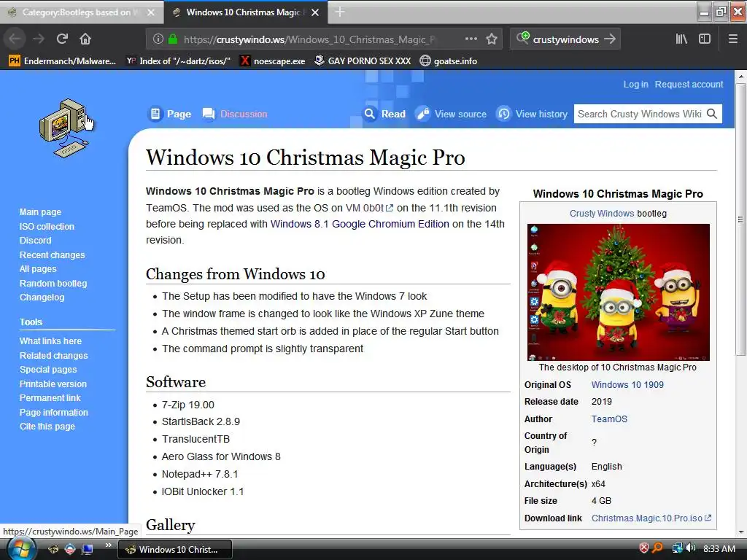Open All pages sidebar link
The image size is (747, 560).
pyautogui.click(x=38, y=269)
